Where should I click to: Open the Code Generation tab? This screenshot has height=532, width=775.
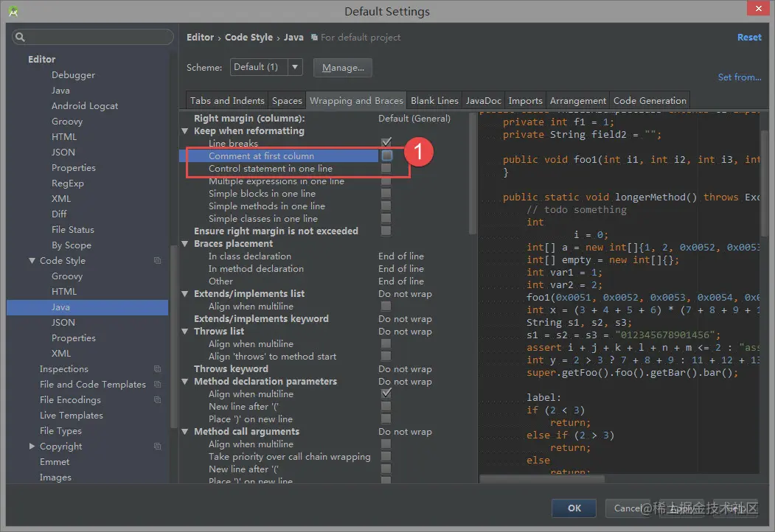click(x=650, y=100)
